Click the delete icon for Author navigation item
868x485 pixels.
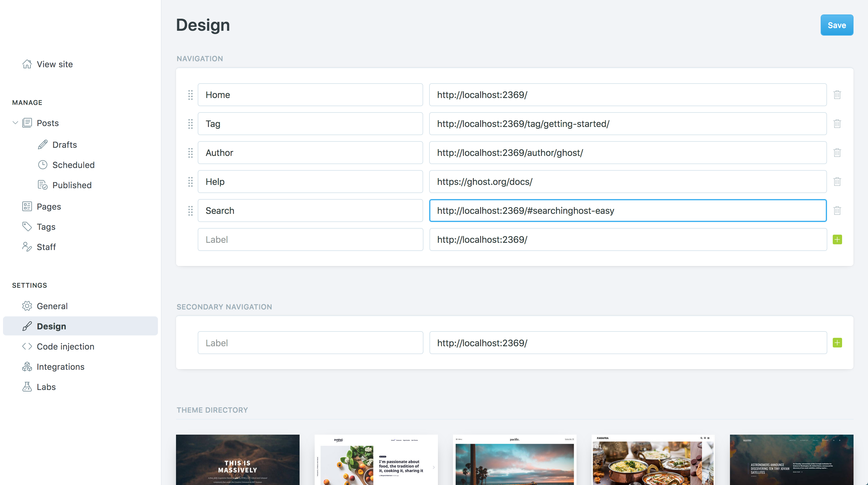(837, 153)
